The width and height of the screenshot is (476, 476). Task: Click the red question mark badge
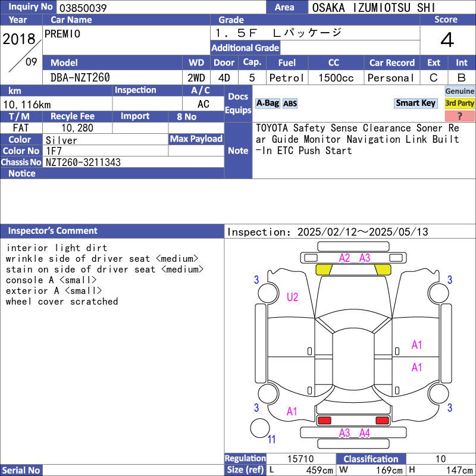point(460,116)
